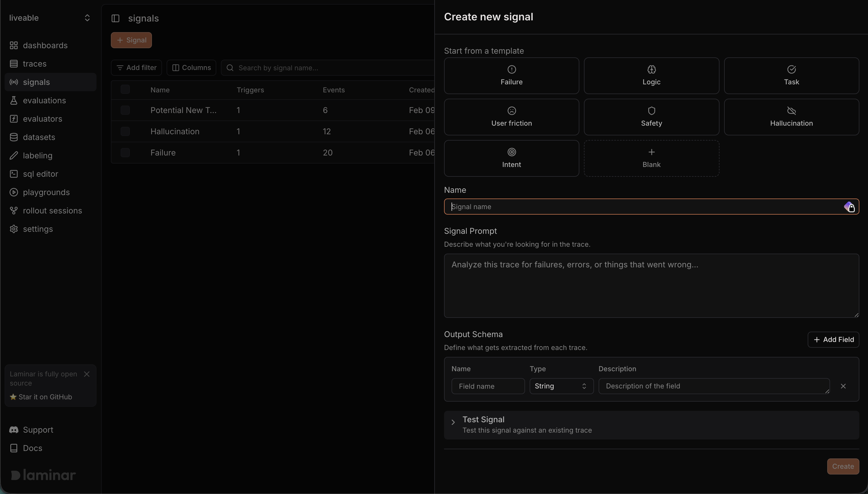The width and height of the screenshot is (868, 494).
Task: Select the labeling tool in the sidebar
Action: tap(37, 155)
